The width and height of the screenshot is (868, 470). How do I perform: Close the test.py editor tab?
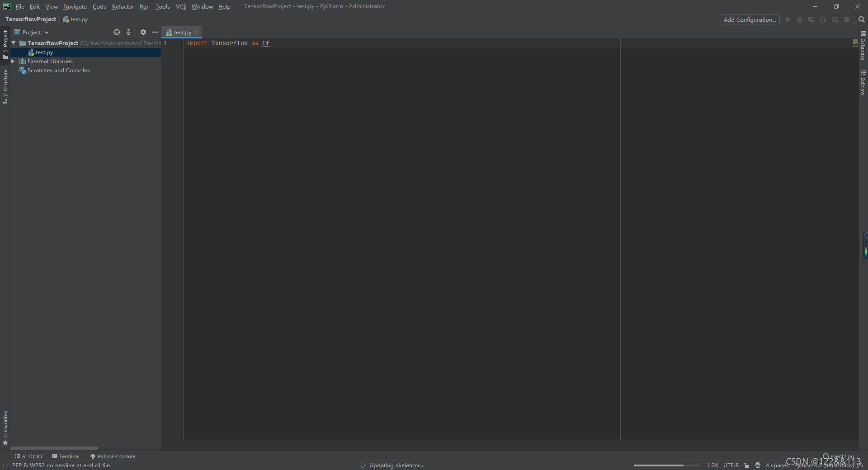(196, 32)
